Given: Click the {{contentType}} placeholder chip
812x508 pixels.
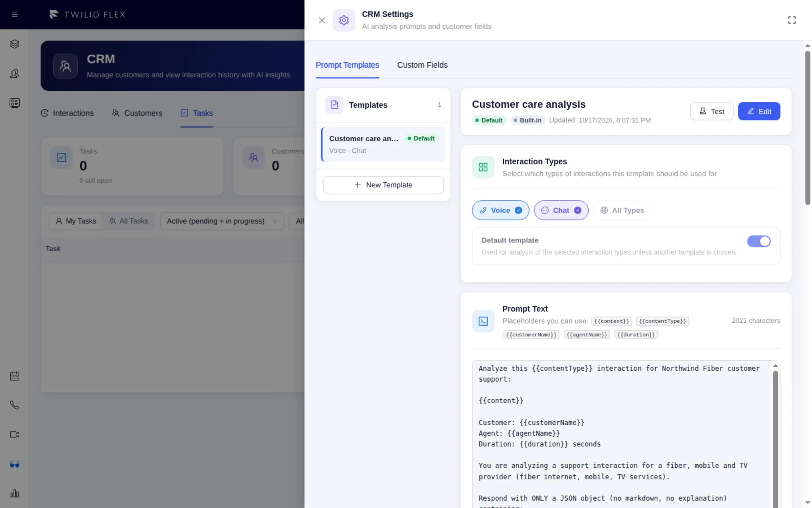Looking at the screenshot, I should 662,321.
